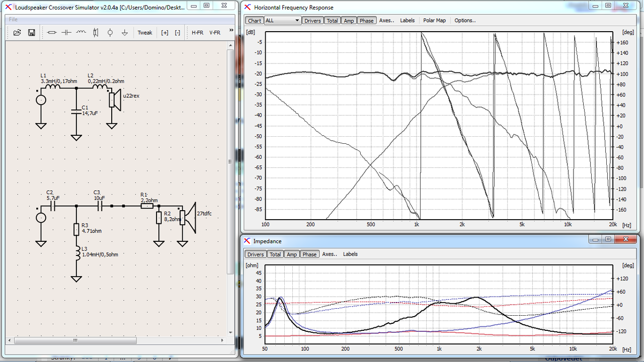Expand toolbar overflow chevron
This screenshot has width=644, height=362.
click(231, 31)
